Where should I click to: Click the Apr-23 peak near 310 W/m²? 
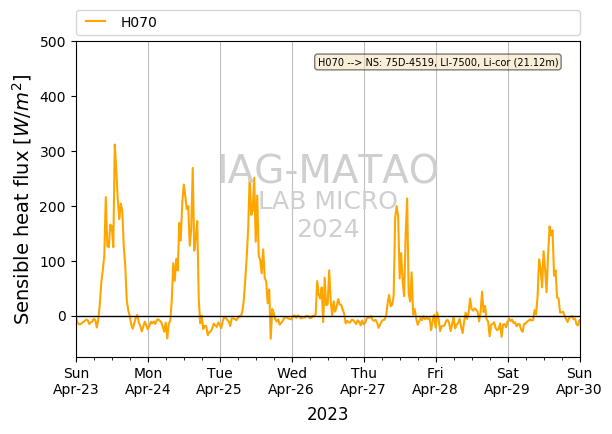point(114,145)
